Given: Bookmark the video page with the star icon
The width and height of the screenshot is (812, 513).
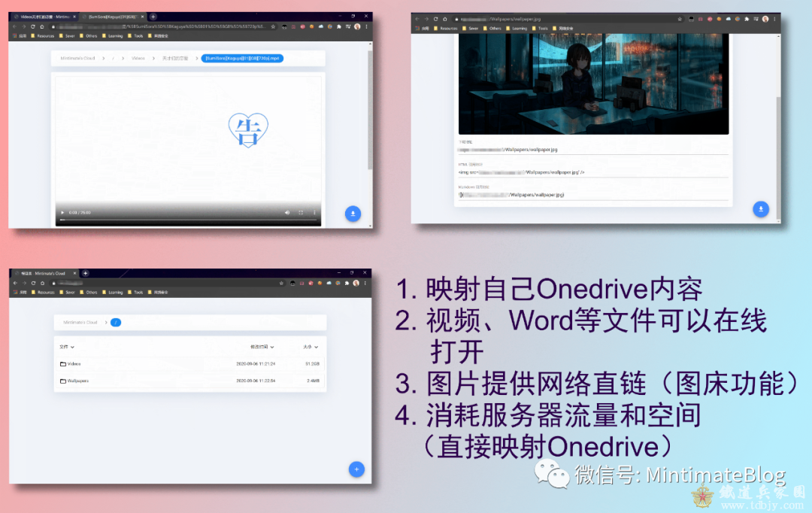Looking at the screenshot, I should [x=273, y=26].
